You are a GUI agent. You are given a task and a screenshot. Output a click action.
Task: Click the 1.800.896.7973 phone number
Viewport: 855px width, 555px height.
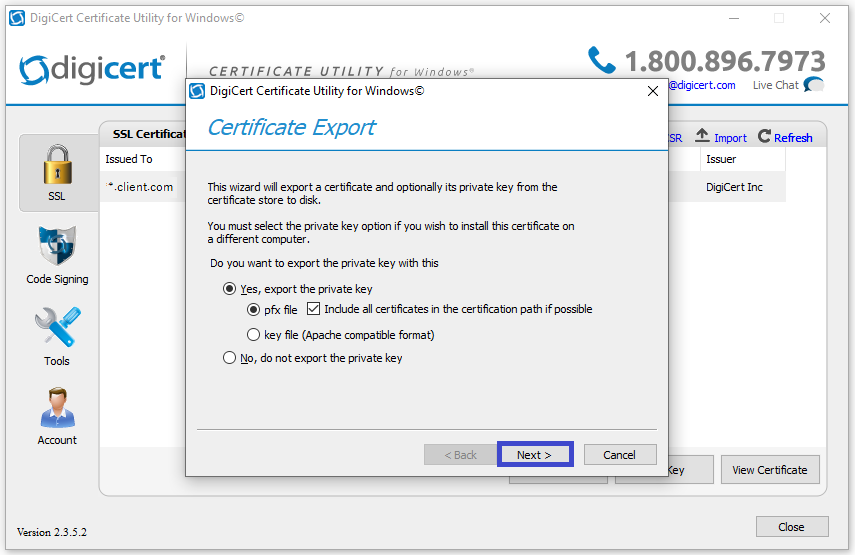click(725, 61)
